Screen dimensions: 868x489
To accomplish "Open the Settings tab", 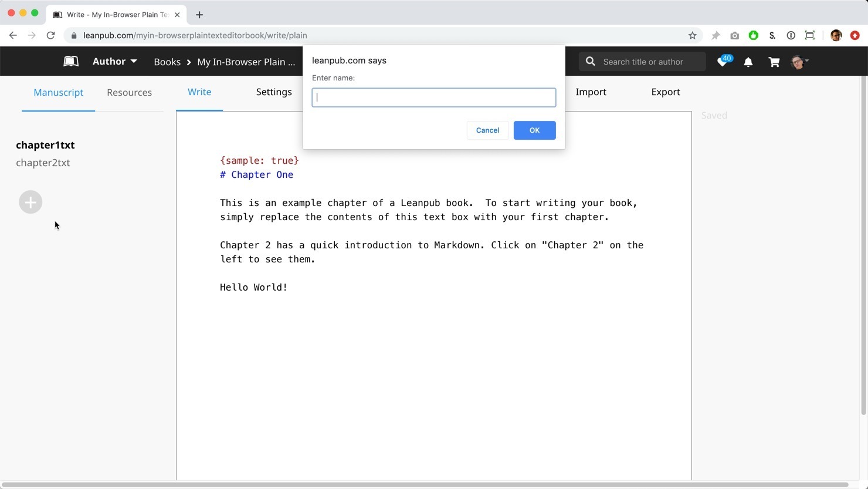I will (x=274, y=92).
